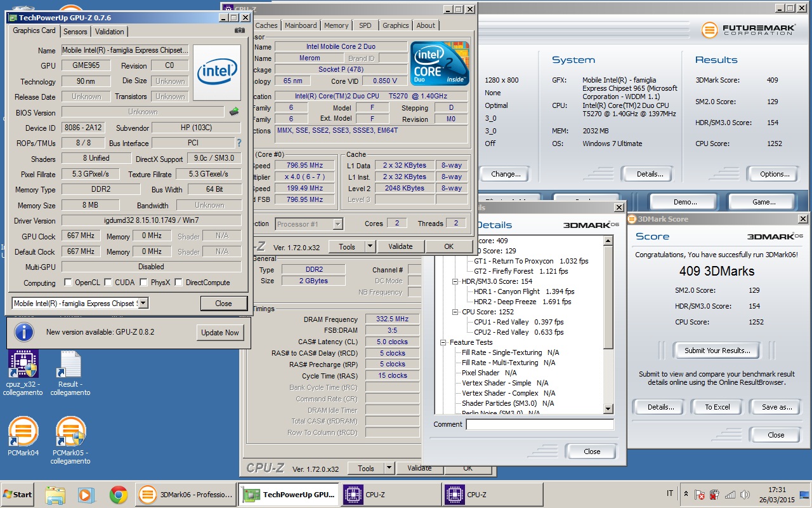Click the network signal tray icon
812x508 pixels.
pyautogui.click(x=730, y=495)
